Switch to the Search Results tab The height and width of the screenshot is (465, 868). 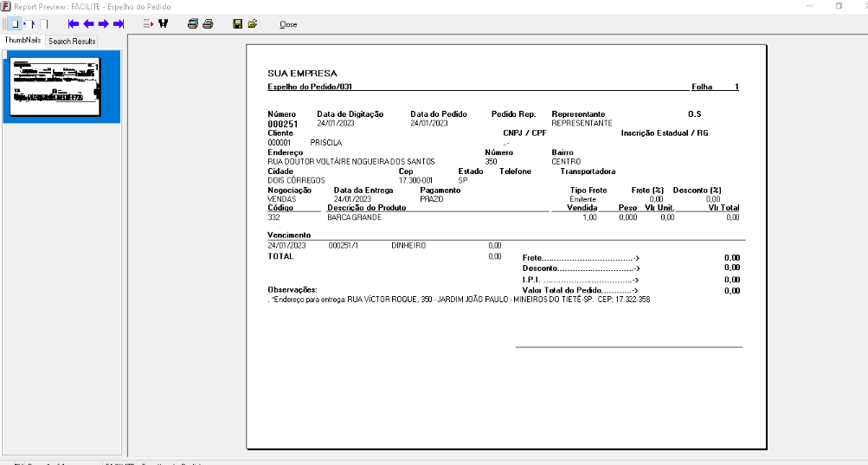[72, 41]
